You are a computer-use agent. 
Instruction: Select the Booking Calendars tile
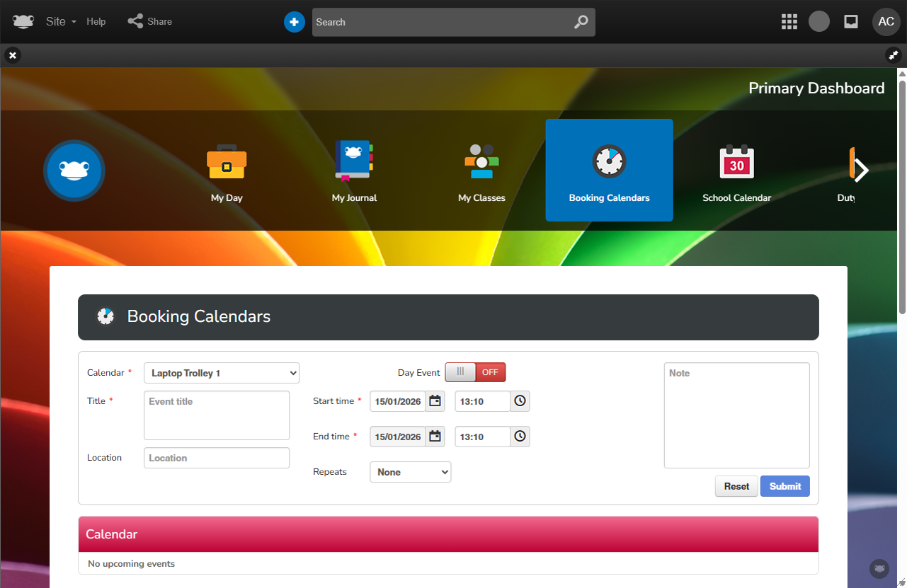(609, 170)
